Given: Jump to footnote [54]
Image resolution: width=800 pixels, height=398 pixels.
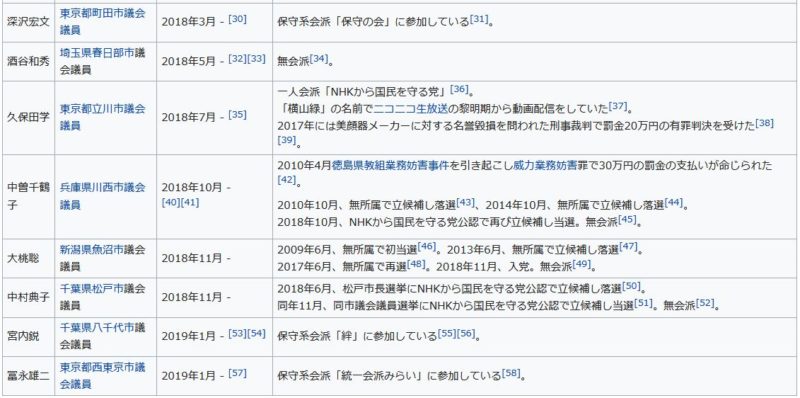Looking at the screenshot, I should [x=256, y=333].
